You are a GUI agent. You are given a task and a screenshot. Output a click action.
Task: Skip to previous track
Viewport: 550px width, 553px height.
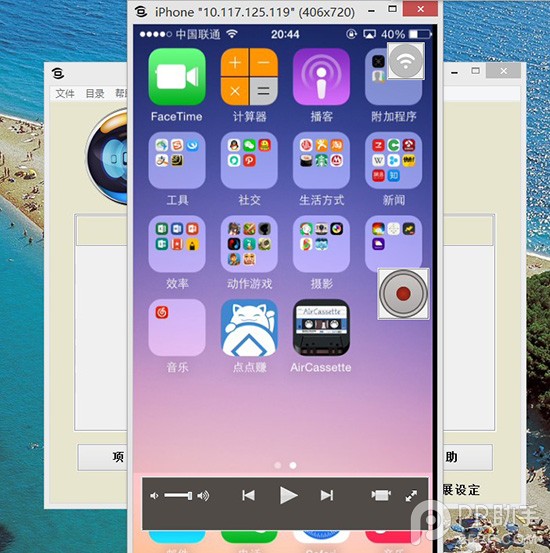coord(248,495)
